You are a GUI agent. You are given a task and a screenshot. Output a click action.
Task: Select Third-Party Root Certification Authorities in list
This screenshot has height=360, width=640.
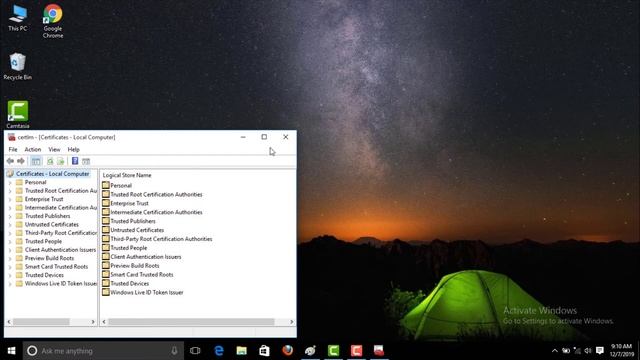(161, 239)
